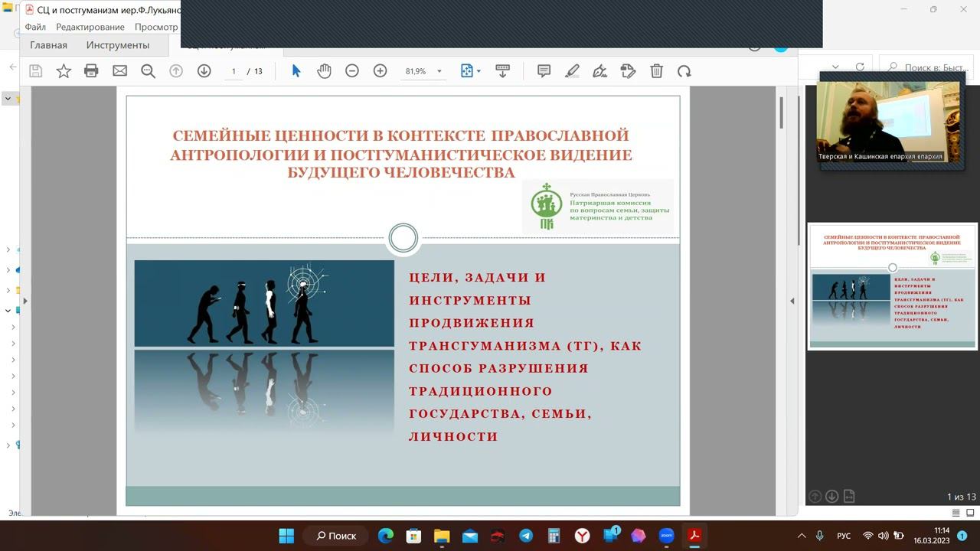Activate the selection arrow tool
The height and width of the screenshot is (551, 980).
click(x=296, y=71)
